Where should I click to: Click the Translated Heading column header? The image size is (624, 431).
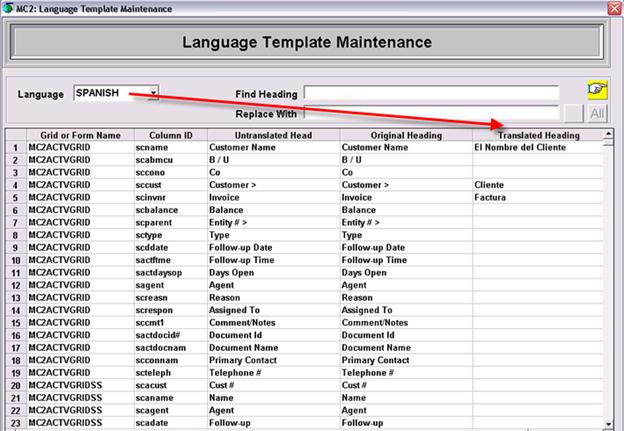[x=538, y=135]
